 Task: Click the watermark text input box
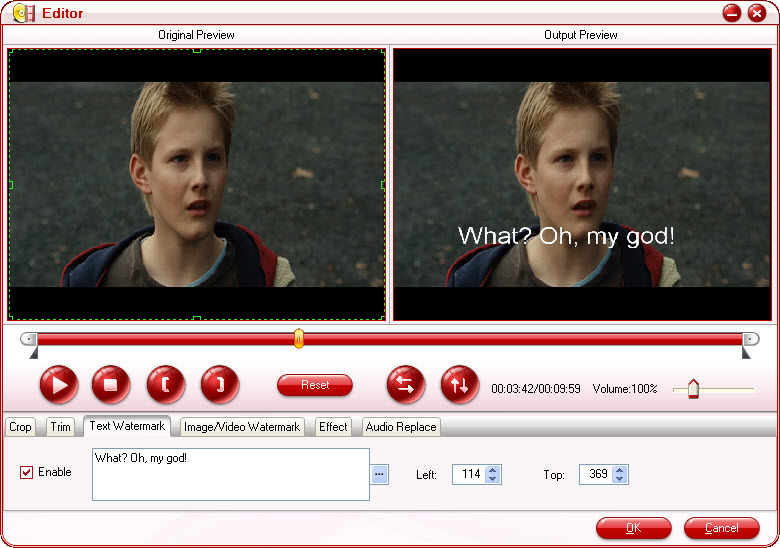tap(231, 474)
